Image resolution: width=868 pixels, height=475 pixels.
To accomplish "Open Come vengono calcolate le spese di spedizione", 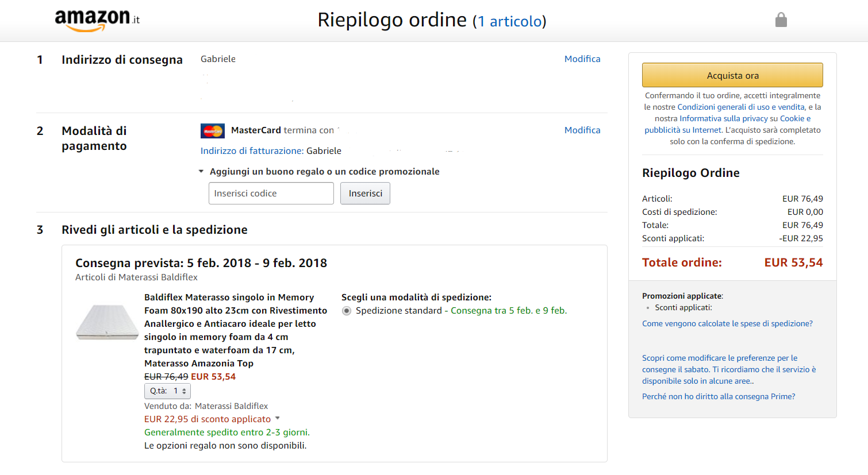I will tap(727, 324).
